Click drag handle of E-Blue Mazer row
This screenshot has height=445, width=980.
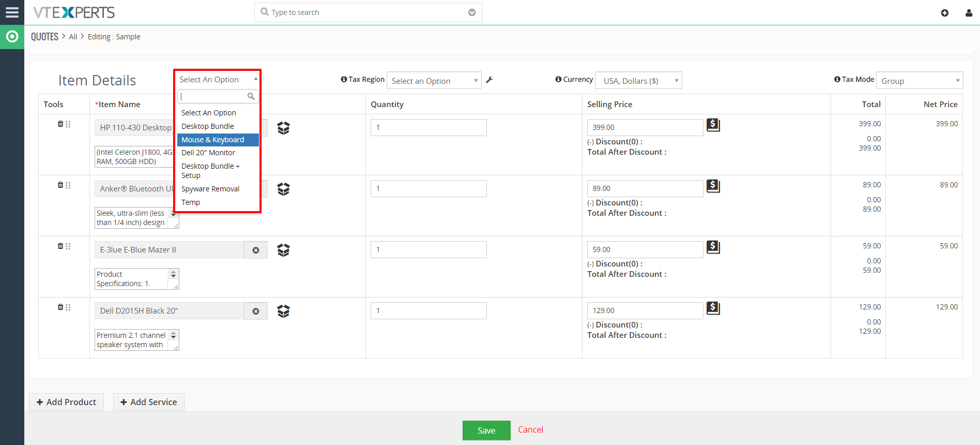pyautogui.click(x=68, y=246)
